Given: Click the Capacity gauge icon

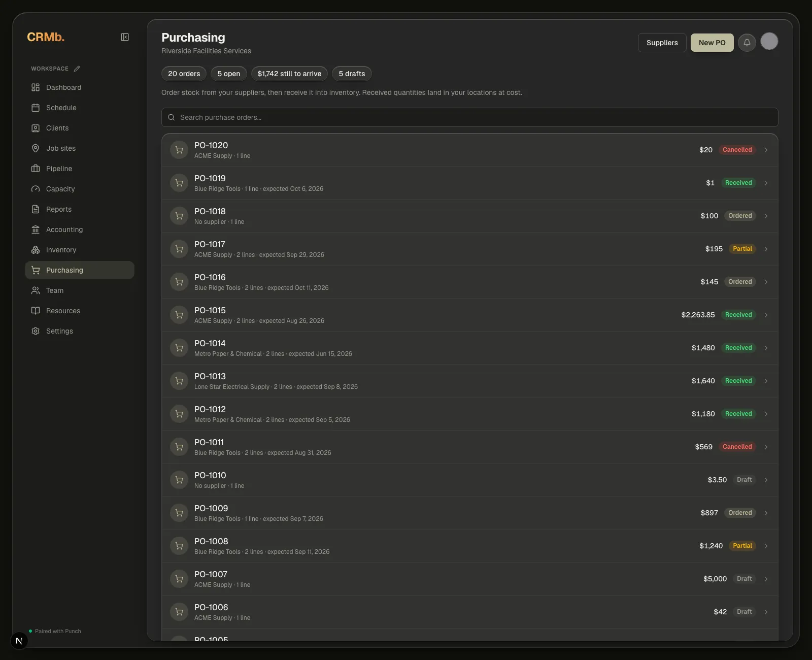Looking at the screenshot, I should tap(36, 189).
